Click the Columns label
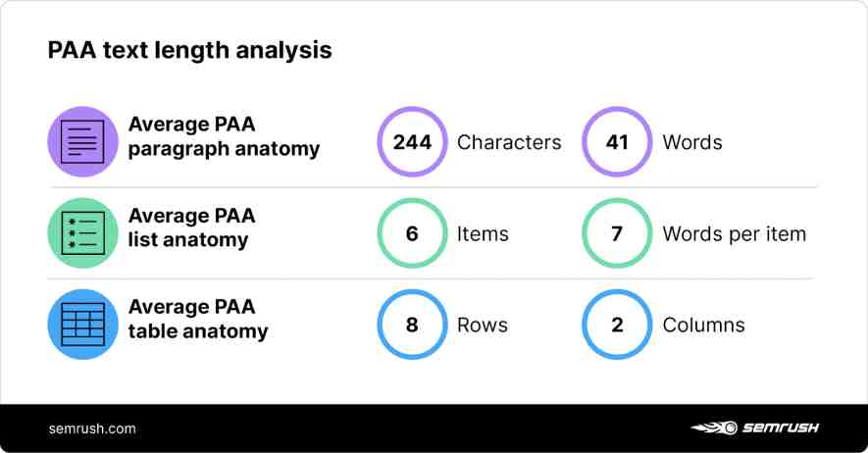The width and height of the screenshot is (868, 453). tap(703, 325)
